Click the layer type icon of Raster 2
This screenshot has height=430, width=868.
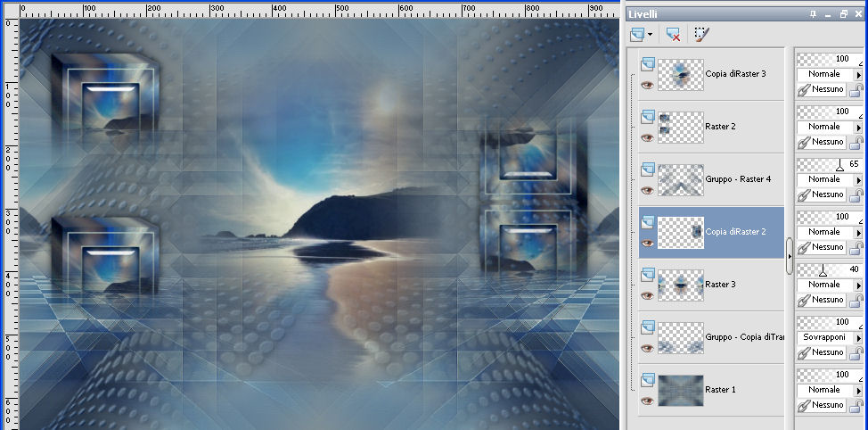(648, 117)
